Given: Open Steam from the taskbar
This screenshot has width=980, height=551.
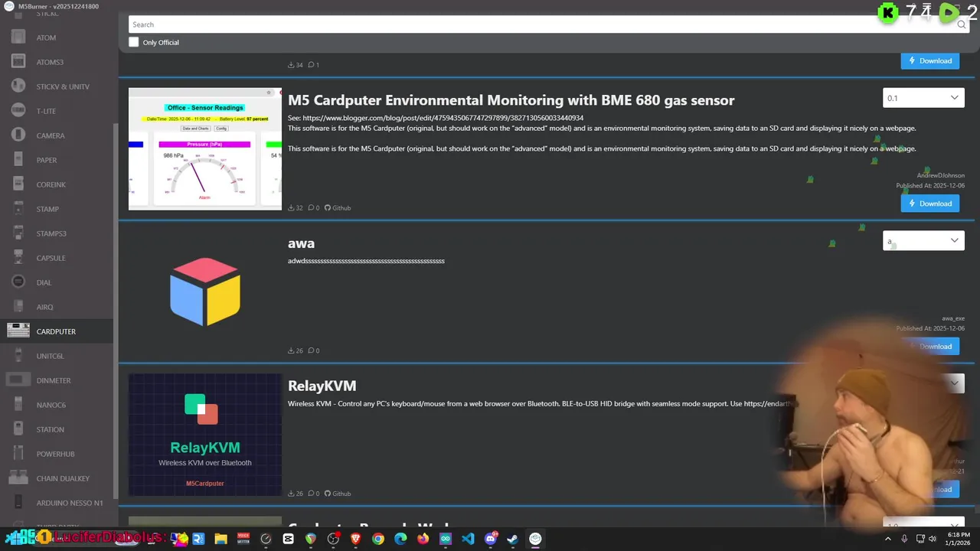Looking at the screenshot, I should (513, 539).
